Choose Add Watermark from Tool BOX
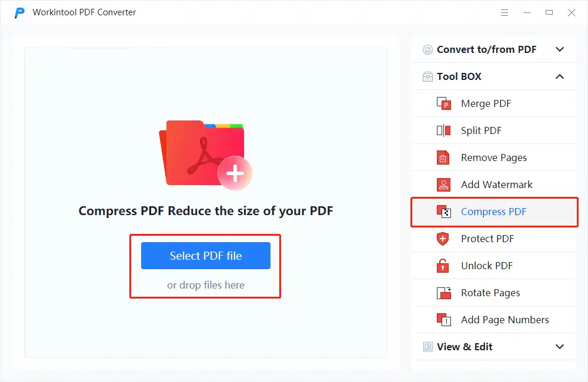Screen dimensions: 588x382 click(x=496, y=185)
